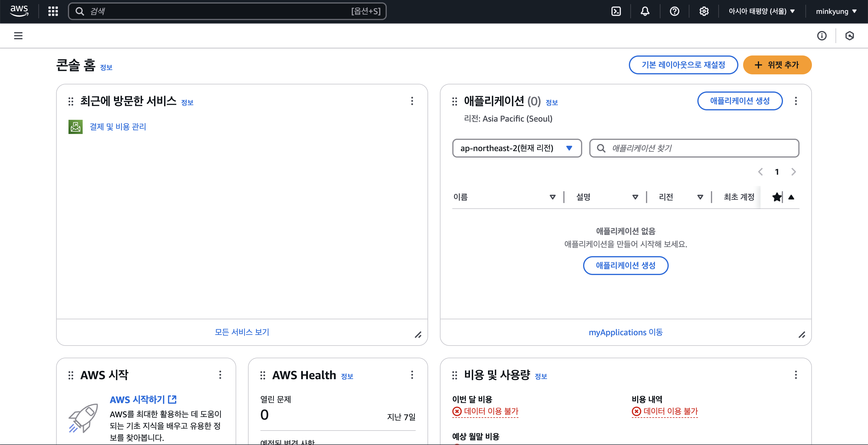868x445 pixels.
Task: Click 애플리케이션 생성 button in widget header
Action: [740, 101]
